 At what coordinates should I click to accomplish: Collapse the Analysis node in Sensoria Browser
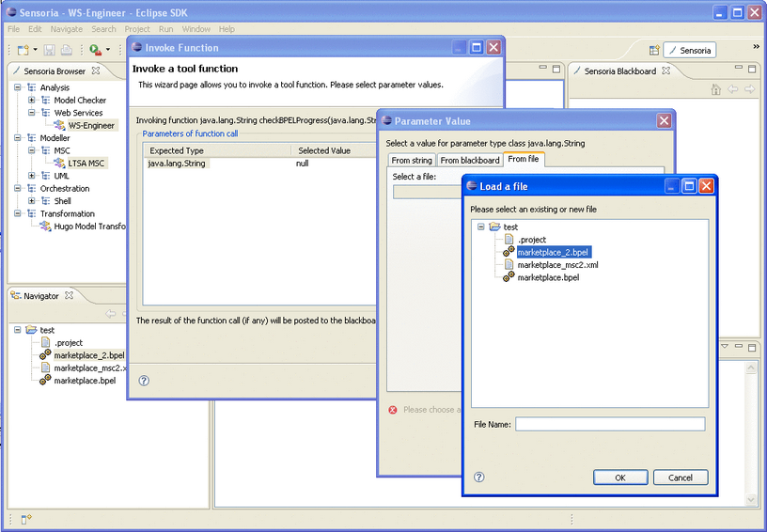18,87
